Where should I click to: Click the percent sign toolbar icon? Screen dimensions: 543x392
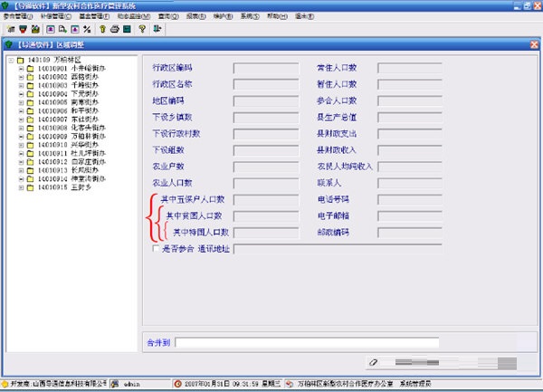(x=87, y=30)
